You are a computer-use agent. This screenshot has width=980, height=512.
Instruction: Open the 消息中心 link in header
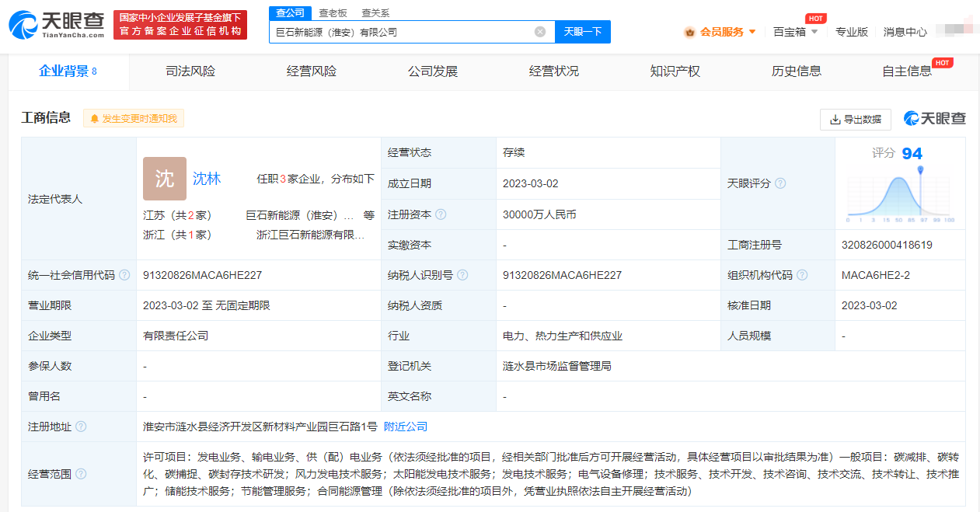click(905, 32)
